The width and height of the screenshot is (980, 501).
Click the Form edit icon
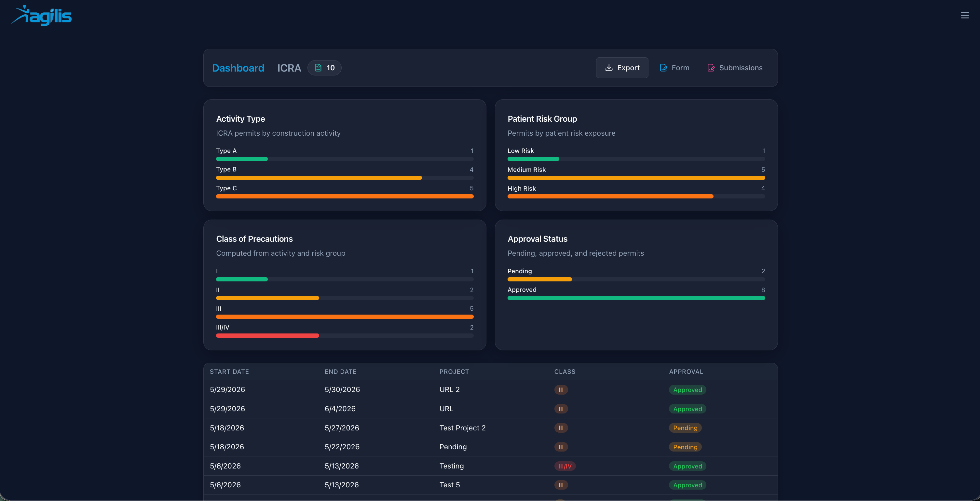tap(663, 68)
